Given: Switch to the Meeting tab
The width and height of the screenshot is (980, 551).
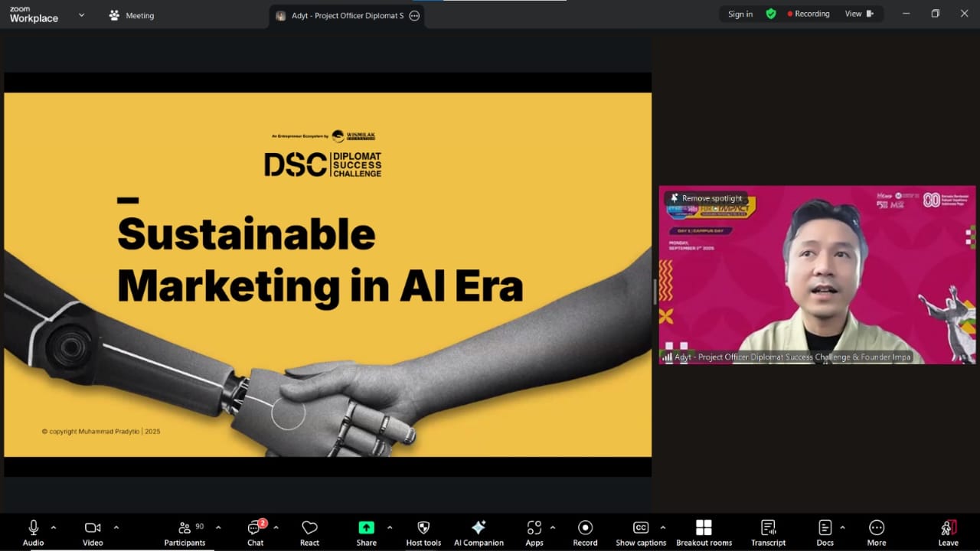Looking at the screenshot, I should point(132,15).
